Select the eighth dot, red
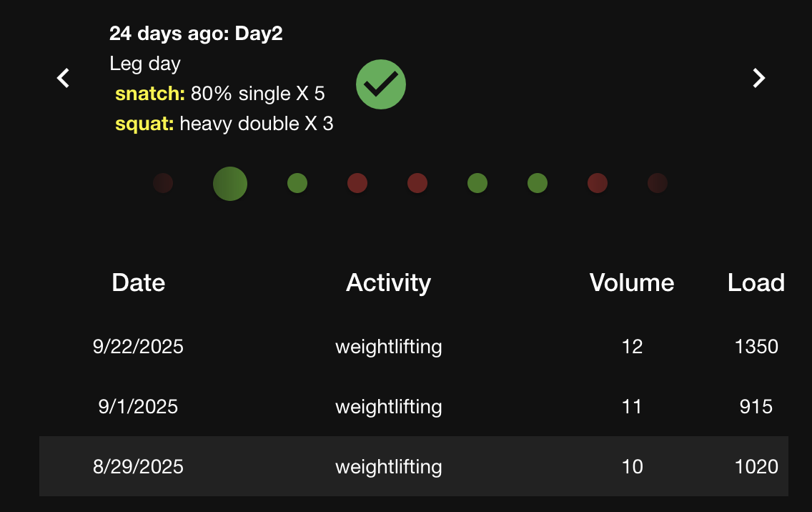The width and height of the screenshot is (812, 512). pyautogui.click(x=598, y=183)
